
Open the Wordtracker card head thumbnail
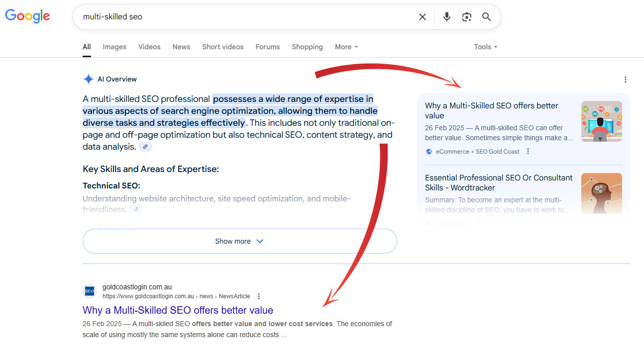point(602,193)
